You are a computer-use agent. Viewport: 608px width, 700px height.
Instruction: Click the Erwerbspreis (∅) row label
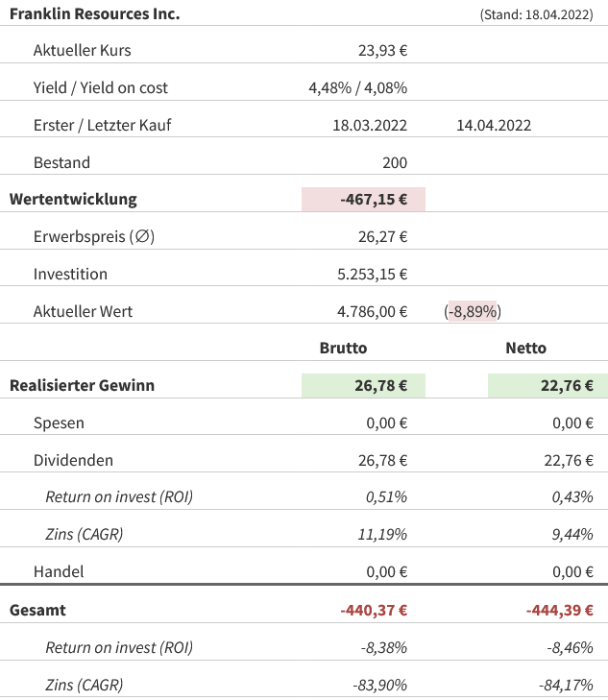(93, 237)
